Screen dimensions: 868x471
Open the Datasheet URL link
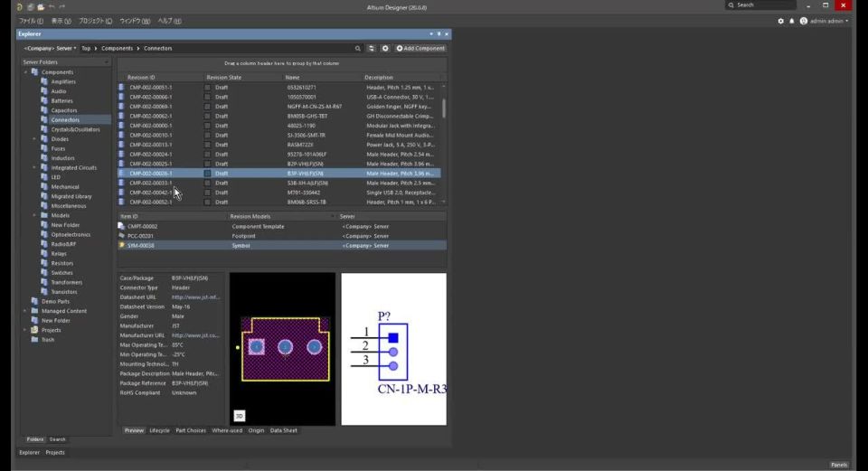pos(195,297)
